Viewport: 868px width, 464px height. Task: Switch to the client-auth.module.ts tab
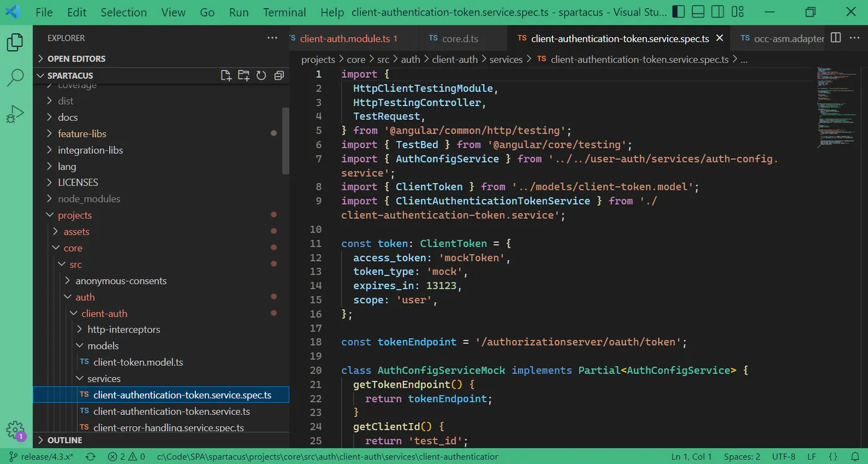pos(348,38)
